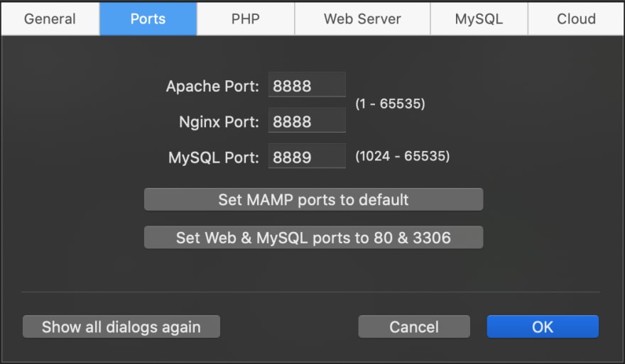Viewport: 625px width, 364px height.
Task: Switch to the General tab
Action: (x=50, y=18)
